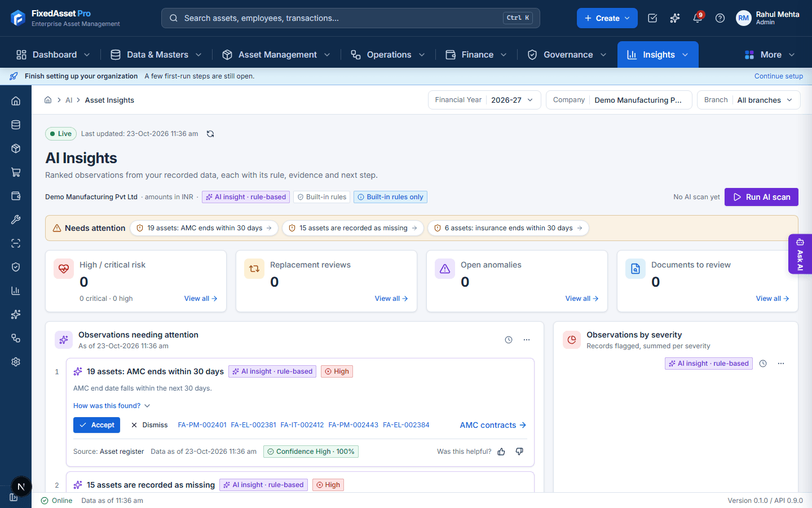This screenshot has height=508, width=812.
Task: Open the scan frame icon in sidebar
Action: pyautogui.click(x=16, y=243)
